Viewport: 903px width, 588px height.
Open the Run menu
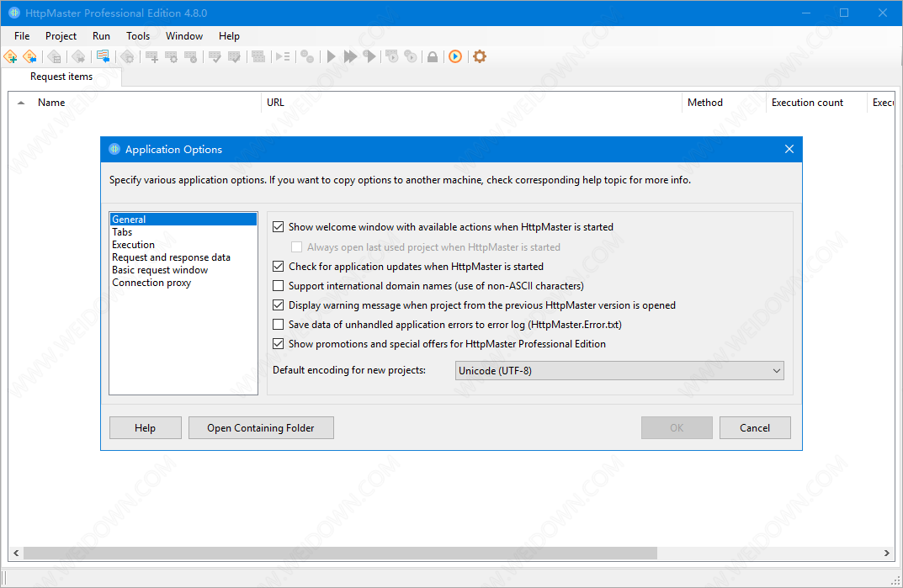tap(101, 35)
